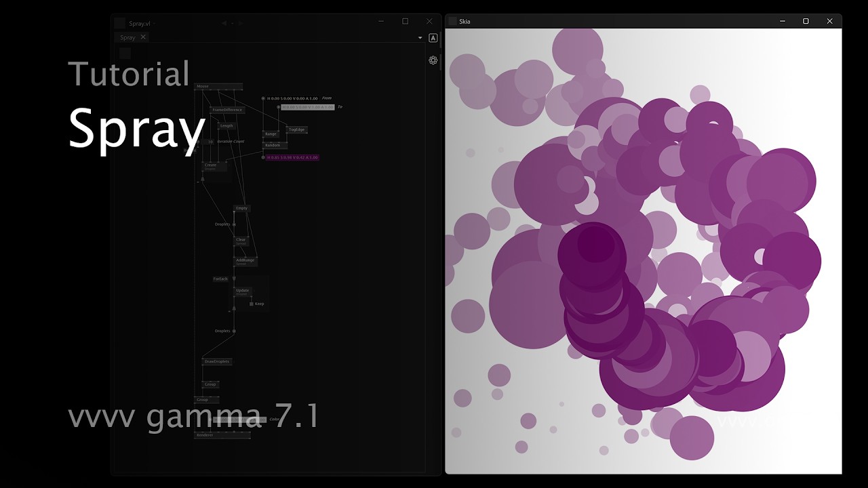The height and width of the screenshot is (488, 868).
Task: Click the magenta color value box
Action: coord(292,157)
